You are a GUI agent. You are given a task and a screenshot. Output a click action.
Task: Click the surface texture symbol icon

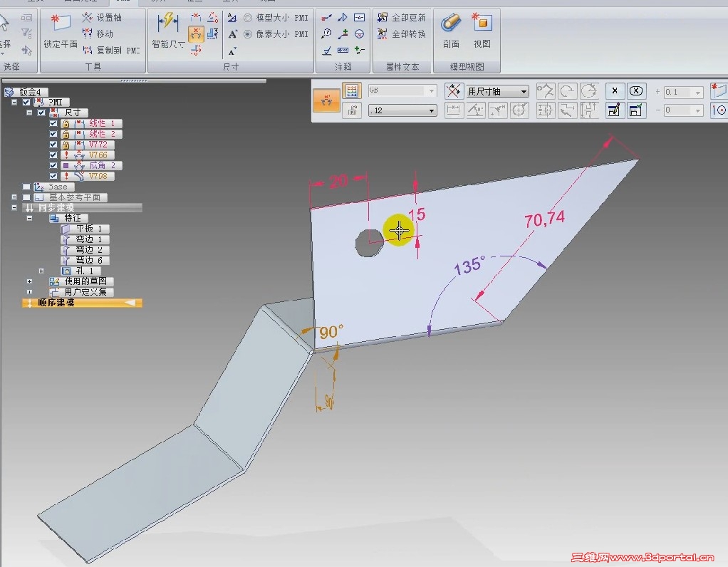pos(326,50)
